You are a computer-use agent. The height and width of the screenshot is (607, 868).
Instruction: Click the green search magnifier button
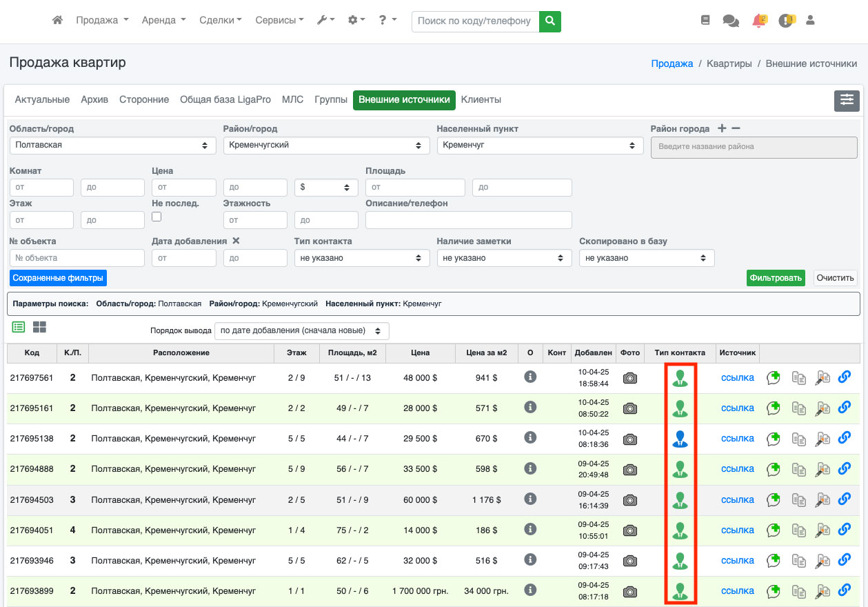coord(549,21)
